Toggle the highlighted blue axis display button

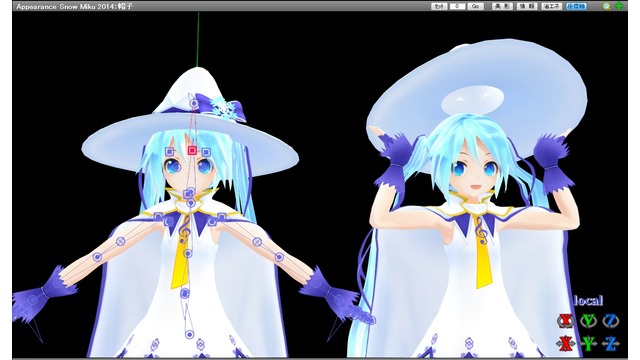point(576,6)
